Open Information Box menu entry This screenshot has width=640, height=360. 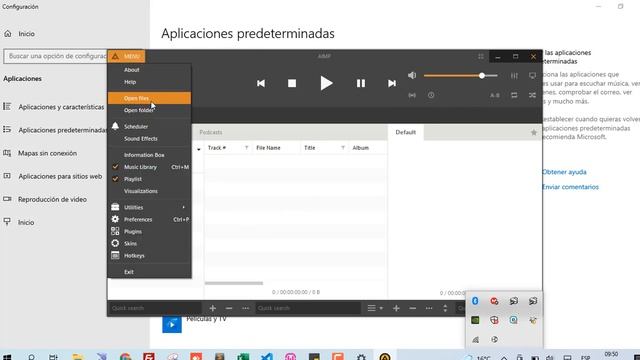point(144,155)
